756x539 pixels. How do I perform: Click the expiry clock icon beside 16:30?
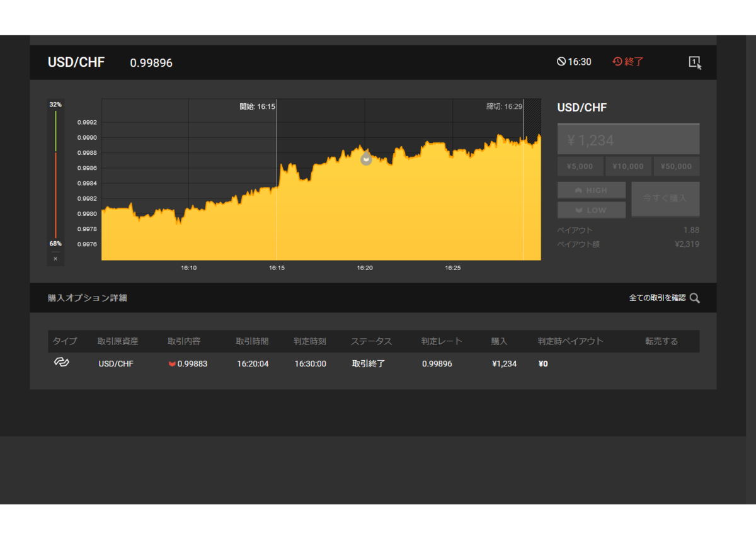pyautogui.click(x=561, y=62)
